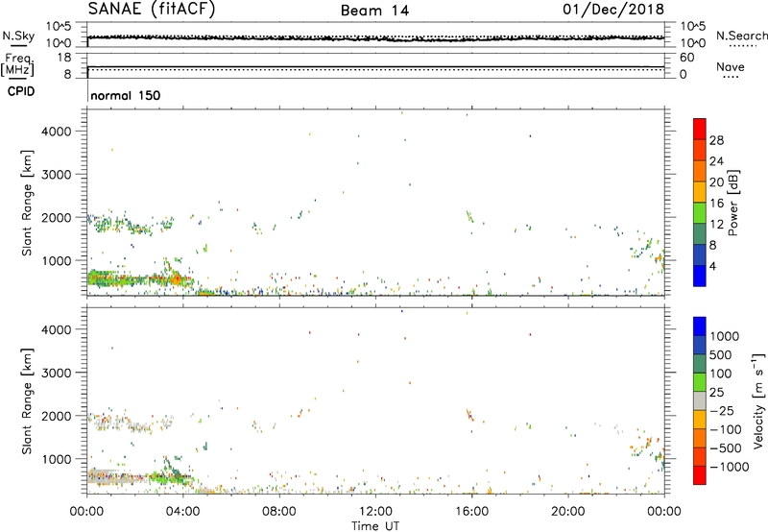Click the 18 tick on frequency axis
Image resolution: width=768 pixels, height=532 pixels.
coord(64,58)
